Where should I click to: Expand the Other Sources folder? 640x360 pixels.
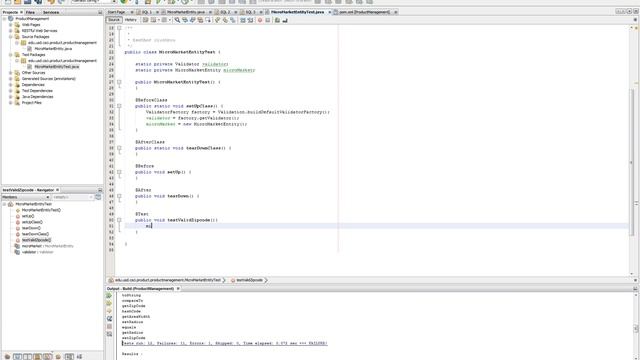coord(11,73)
